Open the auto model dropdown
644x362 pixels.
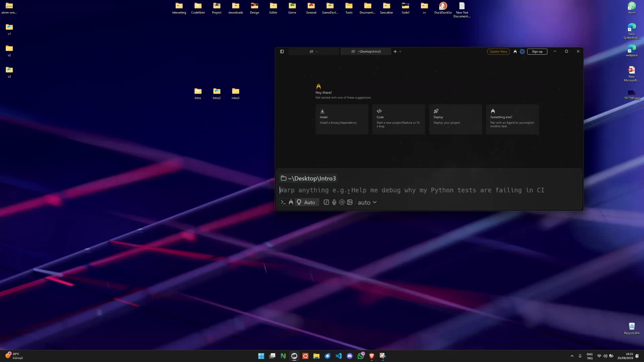click(x=367, y=202)
